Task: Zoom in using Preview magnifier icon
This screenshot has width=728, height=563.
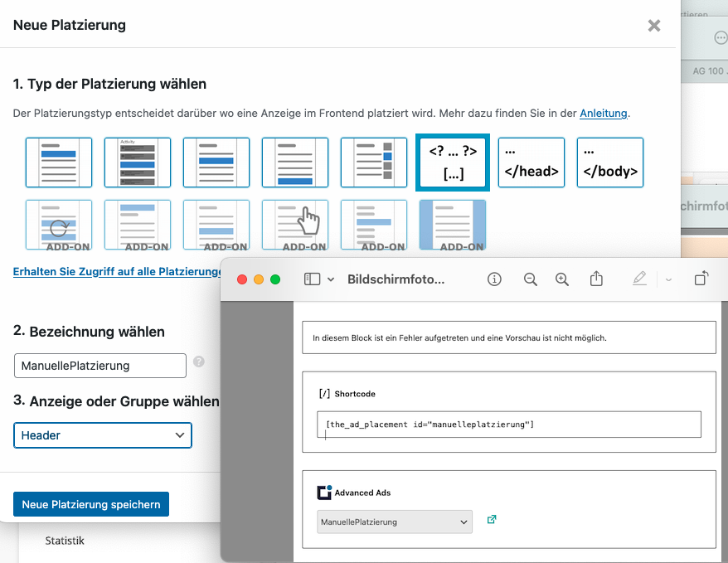Action: pyautogui.click(x=562, y=279)
